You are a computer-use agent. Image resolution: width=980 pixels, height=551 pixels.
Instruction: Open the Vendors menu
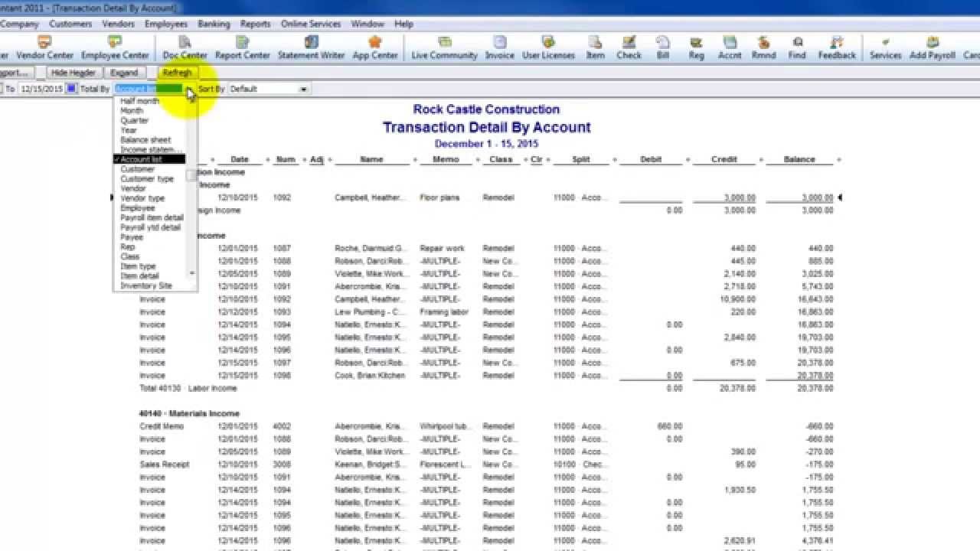(118, 24)
